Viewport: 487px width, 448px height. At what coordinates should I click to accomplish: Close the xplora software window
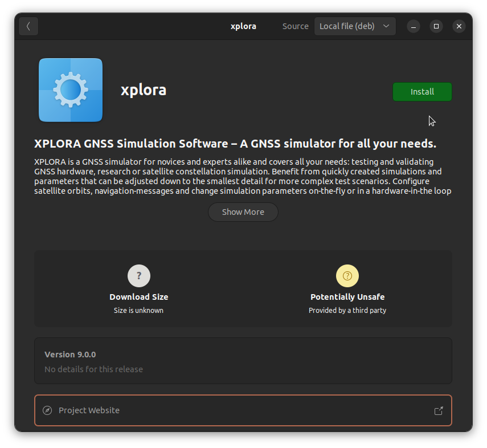pyautogui.click(x=459, y=26)
